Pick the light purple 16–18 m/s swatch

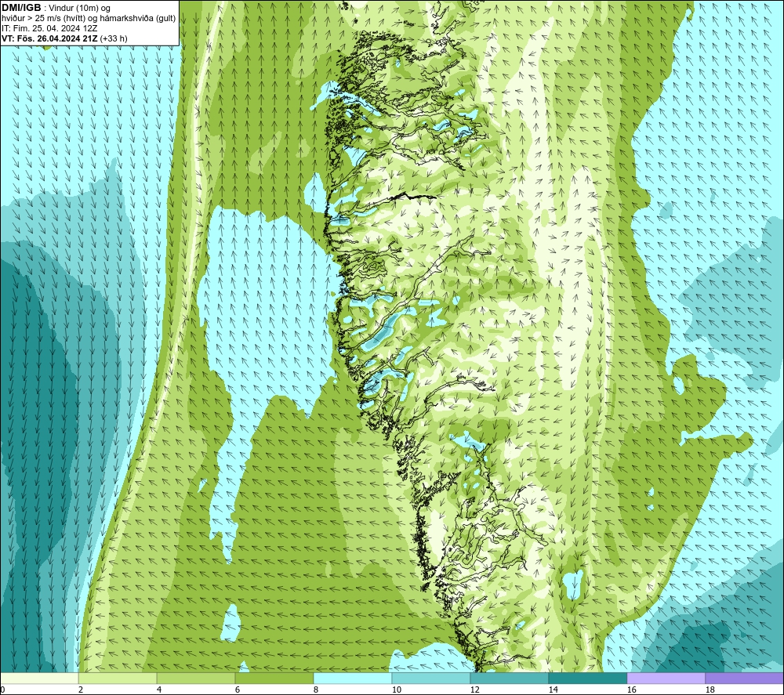coord(666,678)
